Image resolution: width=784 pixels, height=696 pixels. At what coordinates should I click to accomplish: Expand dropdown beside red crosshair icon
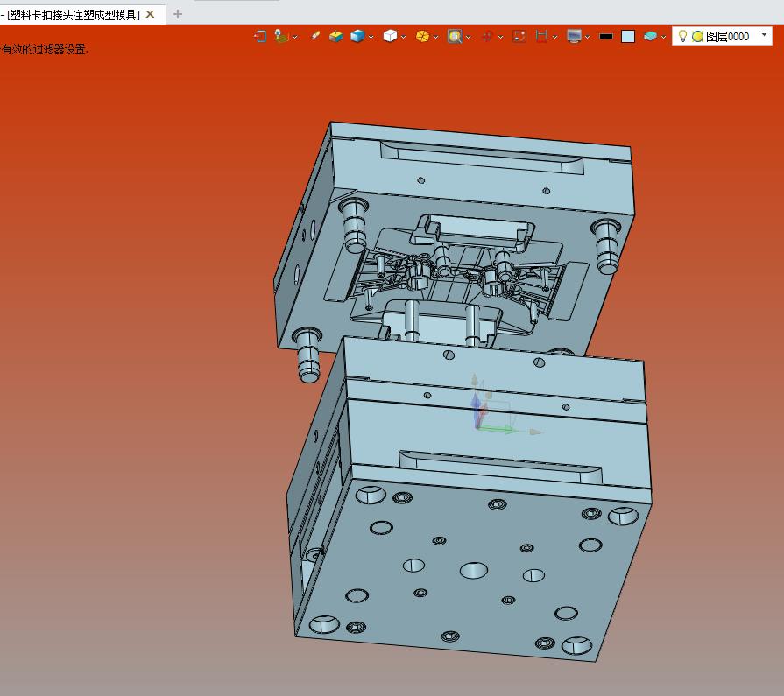(500, 37)
